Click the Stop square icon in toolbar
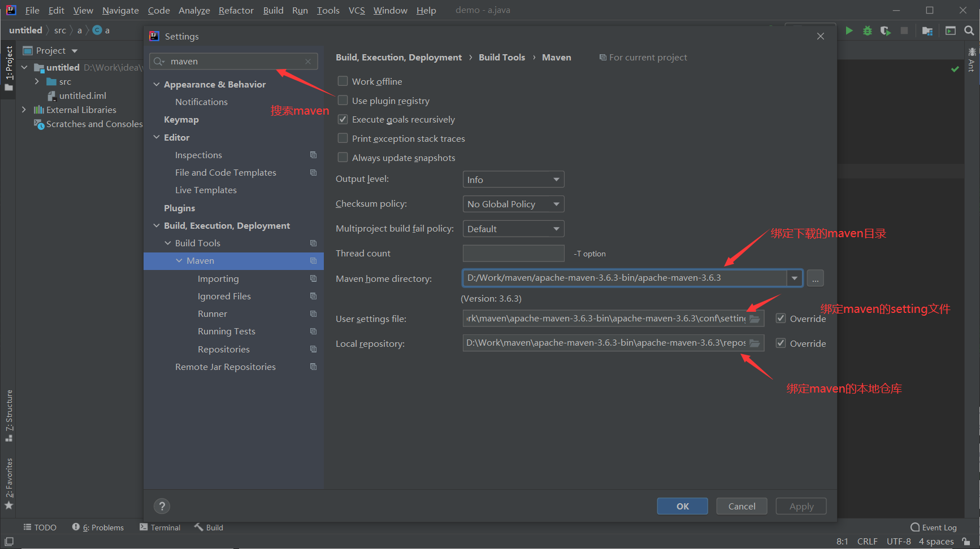The width and height of the screenshot is (980, 549). point(904,30)
